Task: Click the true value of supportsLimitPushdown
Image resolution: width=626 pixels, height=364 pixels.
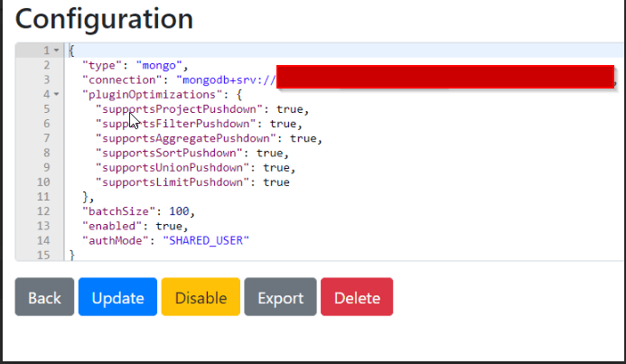Action: click(x=276, y=182)
